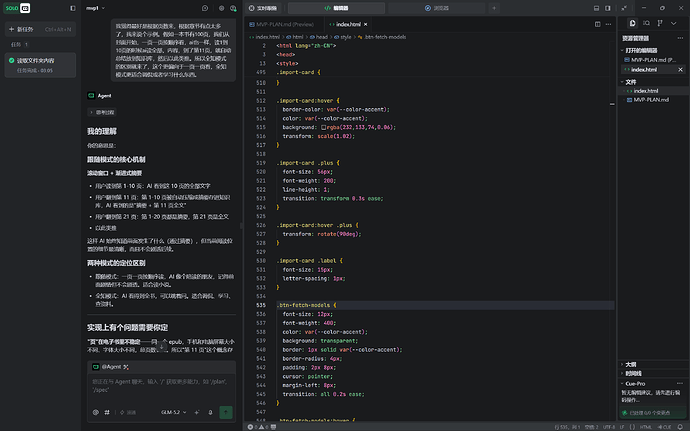Open the settings gear icon in the chat header
The height and width of the screenshot is (431, 690).
221,8
